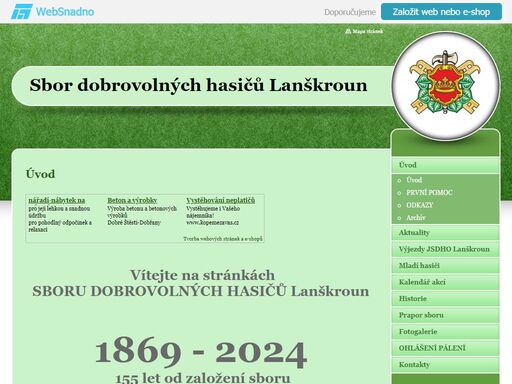Open the Beton a výrobky ad link
The height and width of the screenshot is (384, 512).
132,200
